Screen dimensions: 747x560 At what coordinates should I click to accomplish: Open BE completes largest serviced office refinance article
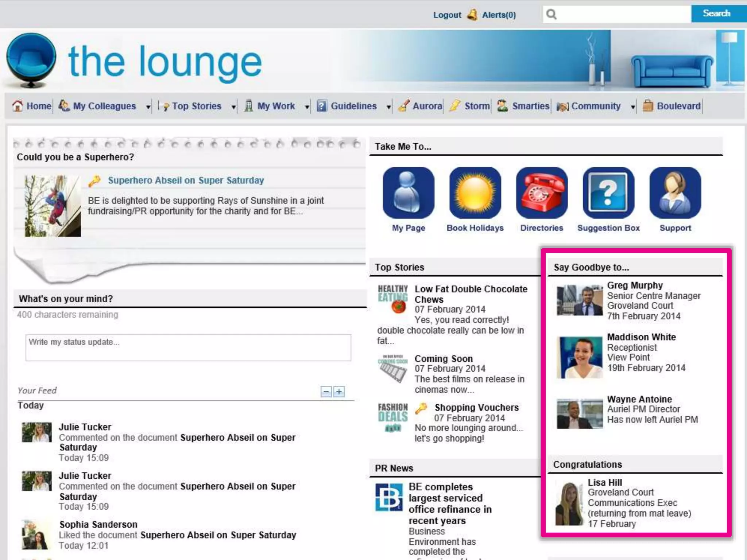(x=450, y=503)
